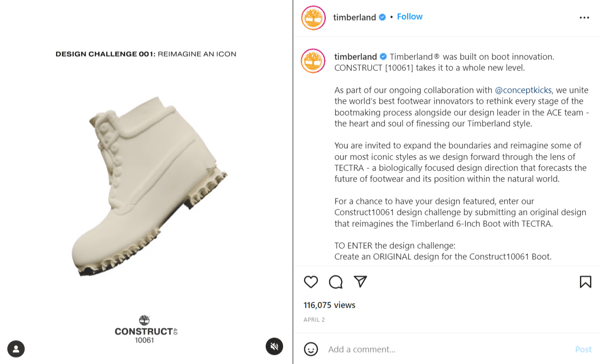The height and width of the screenshot is (364, 600).
Task: Unmute the video using the speaker icon
Action: click(x=274, y=346)
